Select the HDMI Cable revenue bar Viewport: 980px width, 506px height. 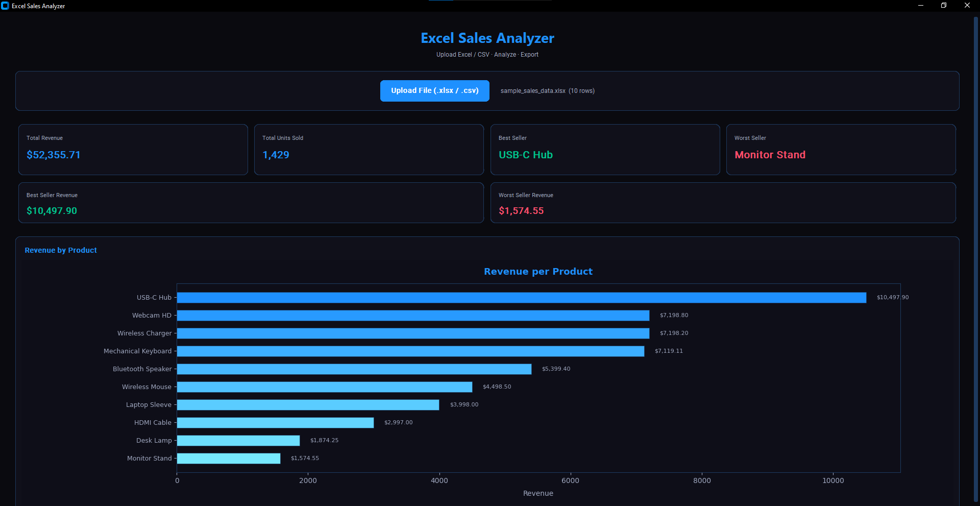(x=275, y=423)
